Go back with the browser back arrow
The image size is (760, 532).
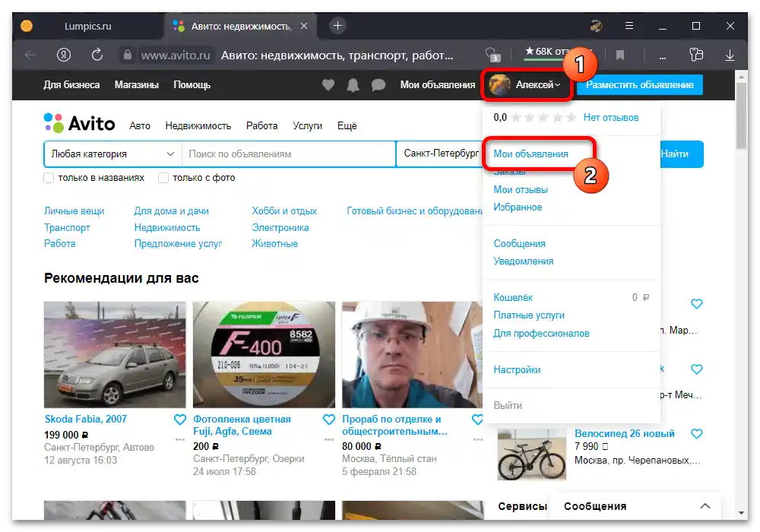30,55
